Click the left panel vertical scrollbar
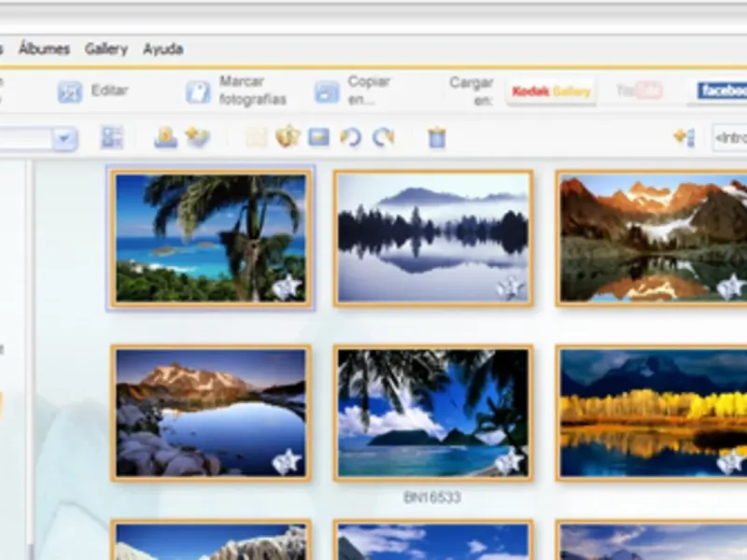 pyautogui.click(x=31, y=359)
